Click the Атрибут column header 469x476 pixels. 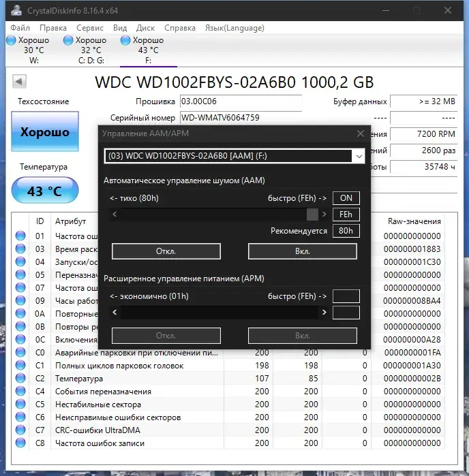(x=70, y=221)
